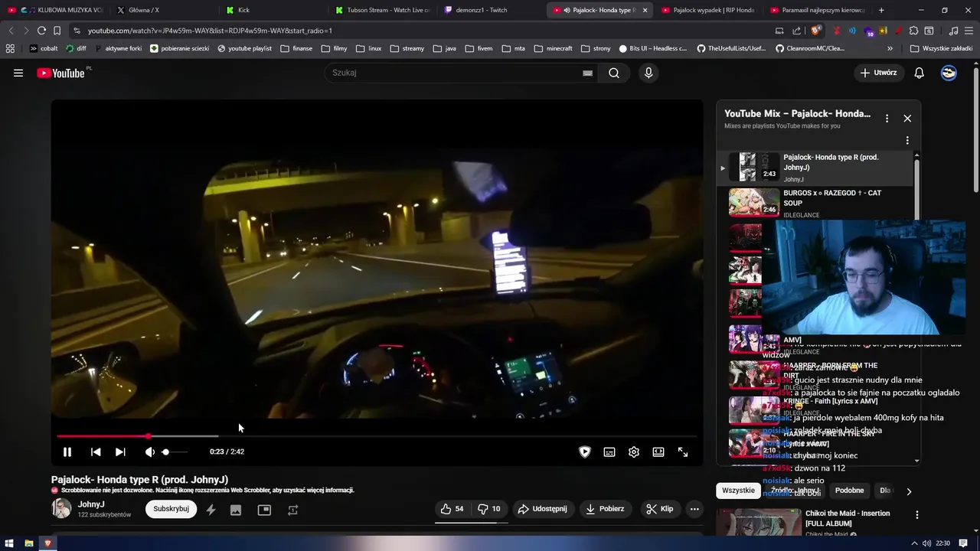The height and width of the screenshot is (551, 980).
Task: Reload the current page
Action: coord(41,31)
